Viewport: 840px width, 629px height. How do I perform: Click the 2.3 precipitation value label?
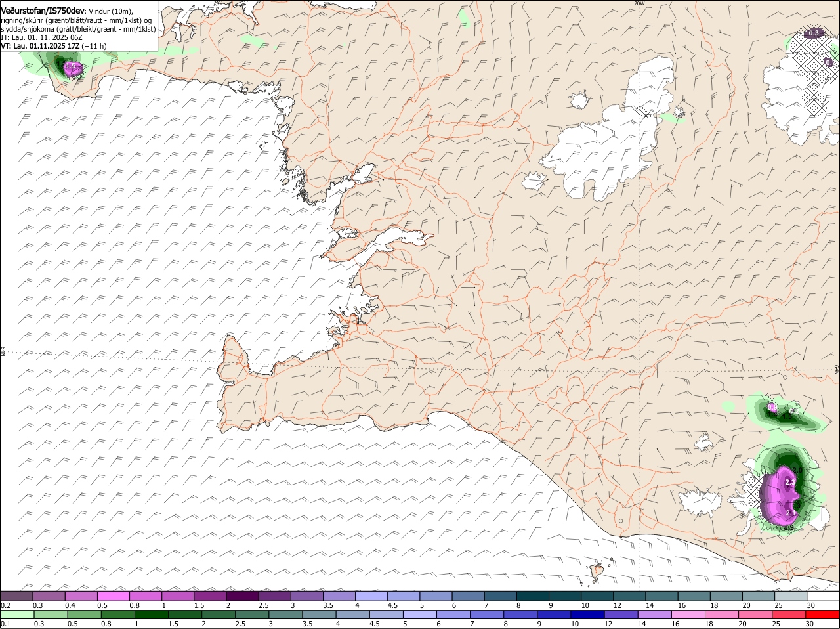pos(789,483)
